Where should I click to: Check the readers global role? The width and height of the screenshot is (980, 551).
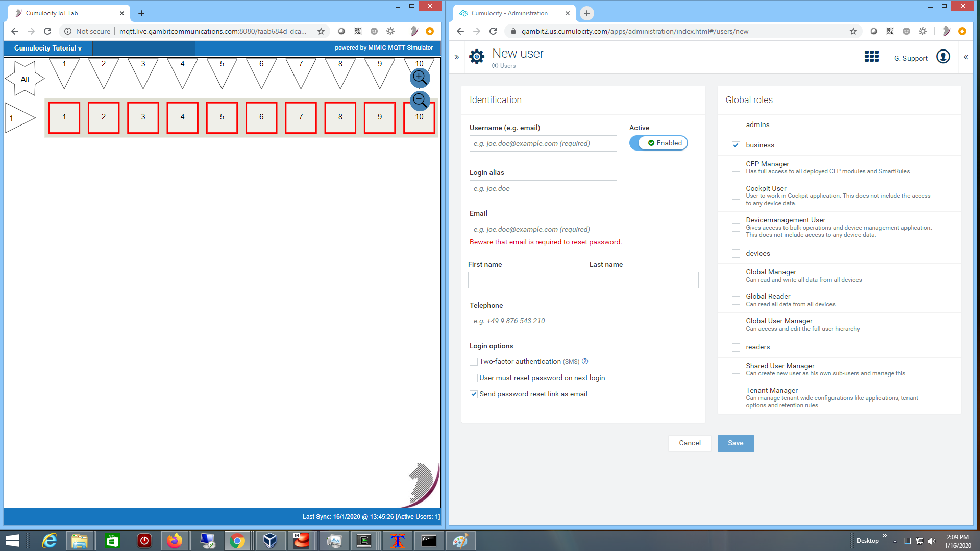[736, 347]
